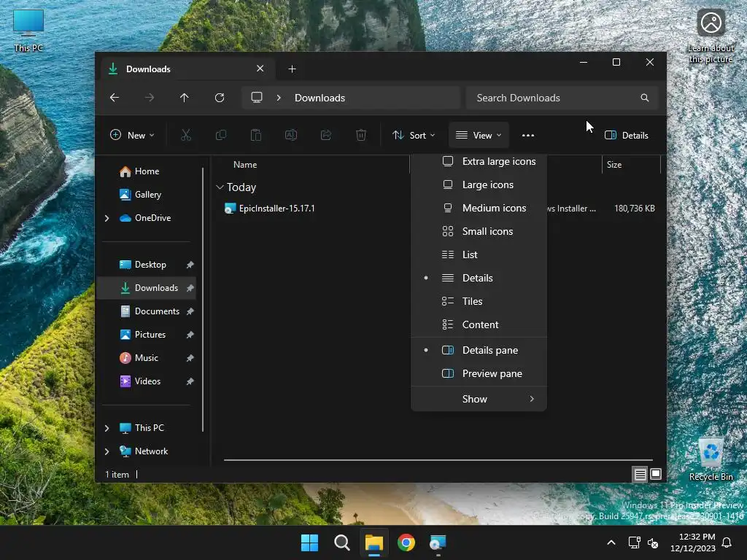Toggle Details pane in View menu
This screenshot has width=747, height=560.
(x=479, y=351)
